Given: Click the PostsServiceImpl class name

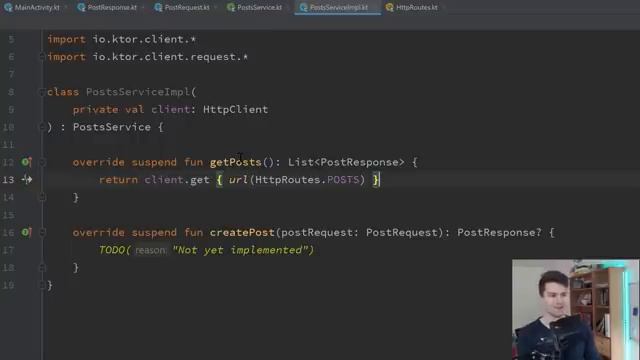Looking at the screenshot, I should (138, 92).
